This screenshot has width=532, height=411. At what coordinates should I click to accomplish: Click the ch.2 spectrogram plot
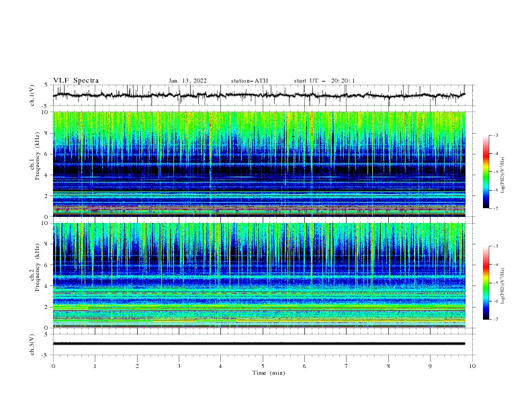pyautogui.click(x=259, y=275)
